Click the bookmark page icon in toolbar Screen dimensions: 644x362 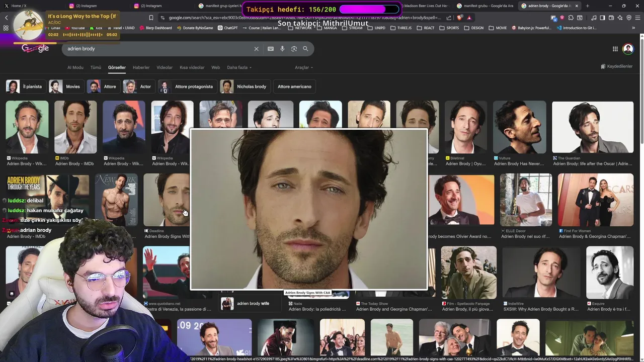coord(151,18)
